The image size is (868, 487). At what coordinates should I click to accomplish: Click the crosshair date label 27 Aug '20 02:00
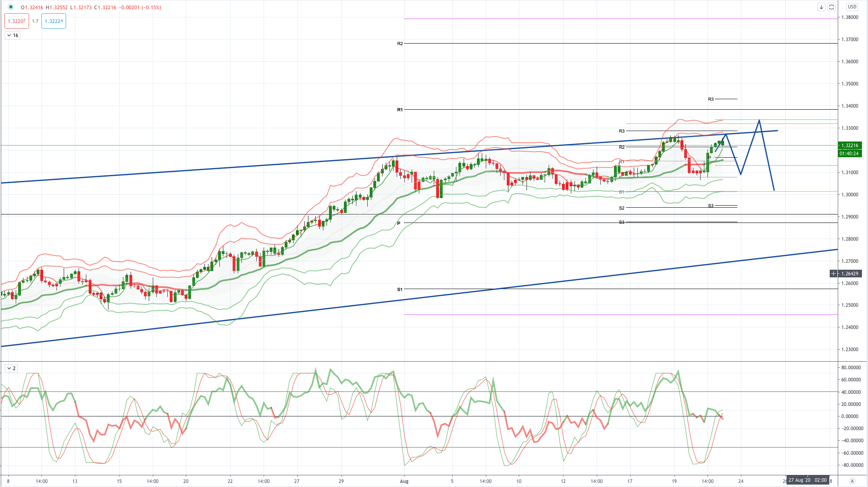(808, 480)
